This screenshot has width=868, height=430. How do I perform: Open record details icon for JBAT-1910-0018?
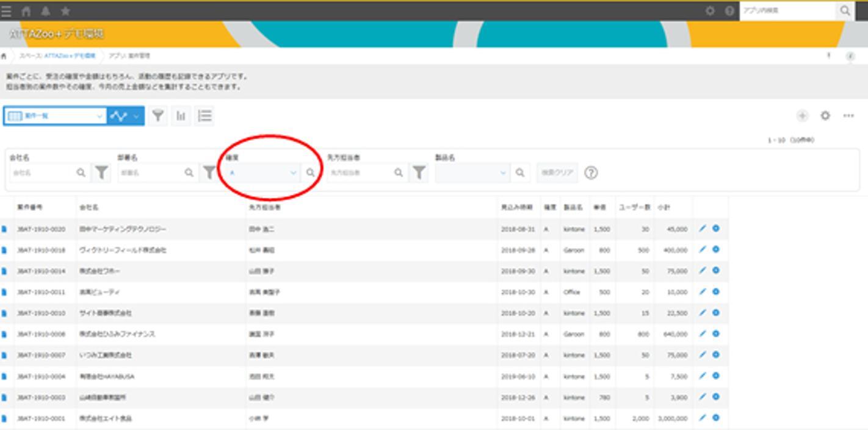pos(4,251)
